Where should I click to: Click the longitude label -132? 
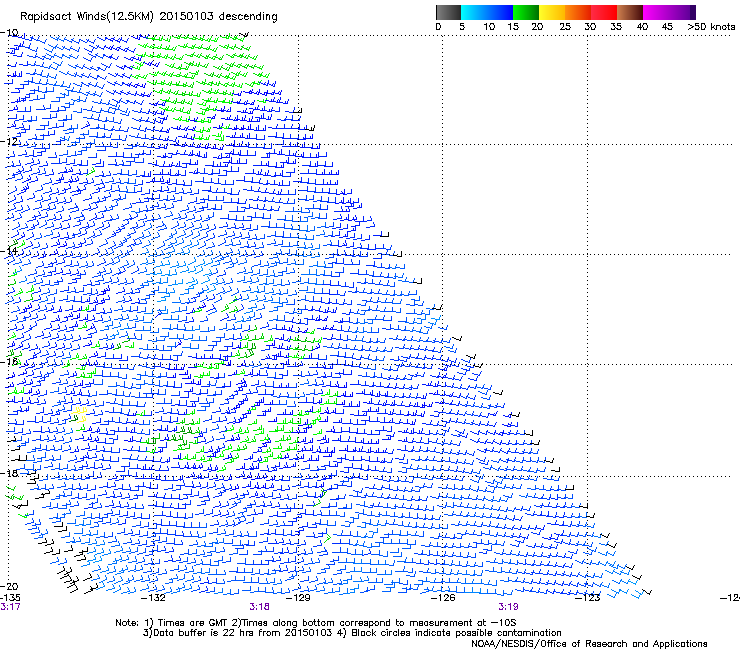[x=154, y=598]
